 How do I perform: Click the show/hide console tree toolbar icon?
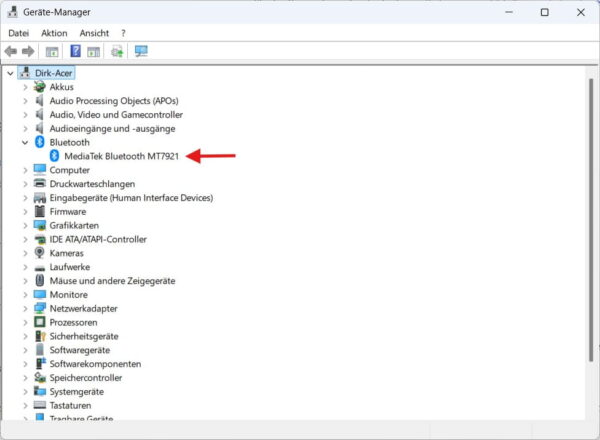pos(52,51)
